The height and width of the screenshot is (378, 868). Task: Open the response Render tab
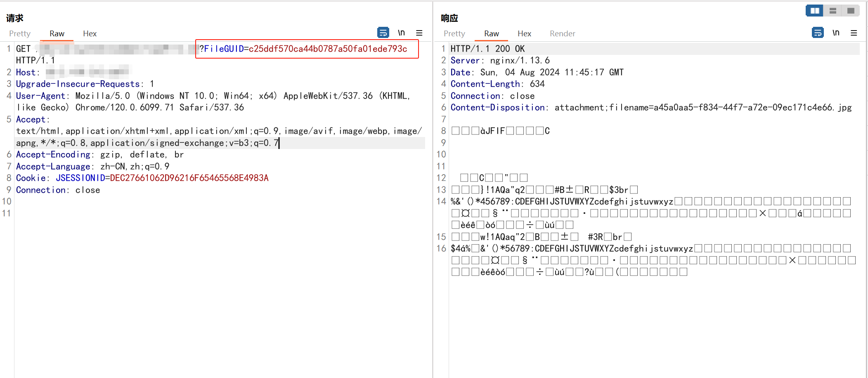coord(562,33)
